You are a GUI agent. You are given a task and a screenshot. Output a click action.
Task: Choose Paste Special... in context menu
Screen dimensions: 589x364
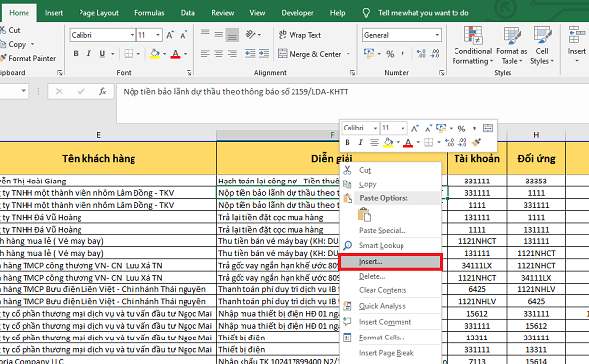pyautogui.click(x=390, y=230)
